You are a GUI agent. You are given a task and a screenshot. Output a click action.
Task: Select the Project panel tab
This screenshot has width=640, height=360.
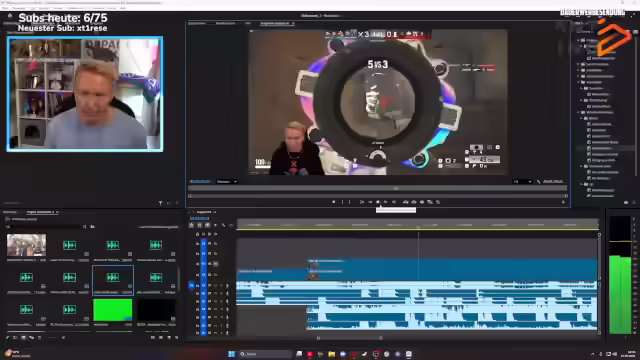pos(41,212)
